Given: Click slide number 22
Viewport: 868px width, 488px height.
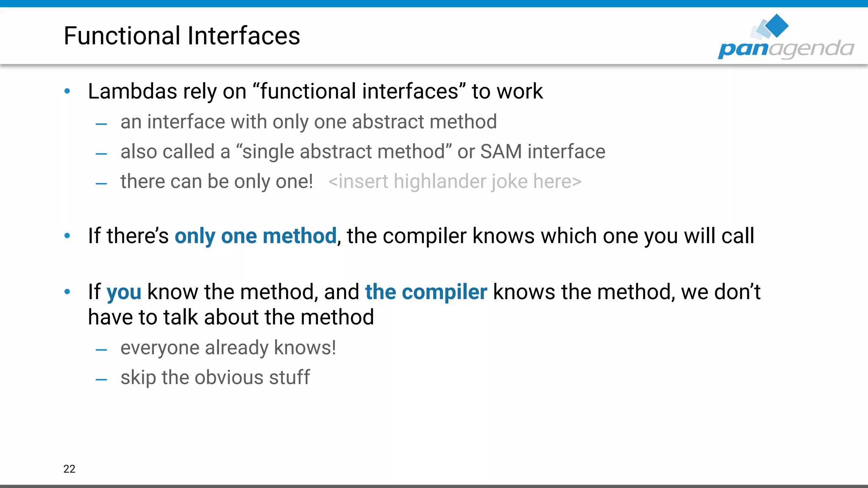Looking at the screenshot, I should tap(70, 469).
